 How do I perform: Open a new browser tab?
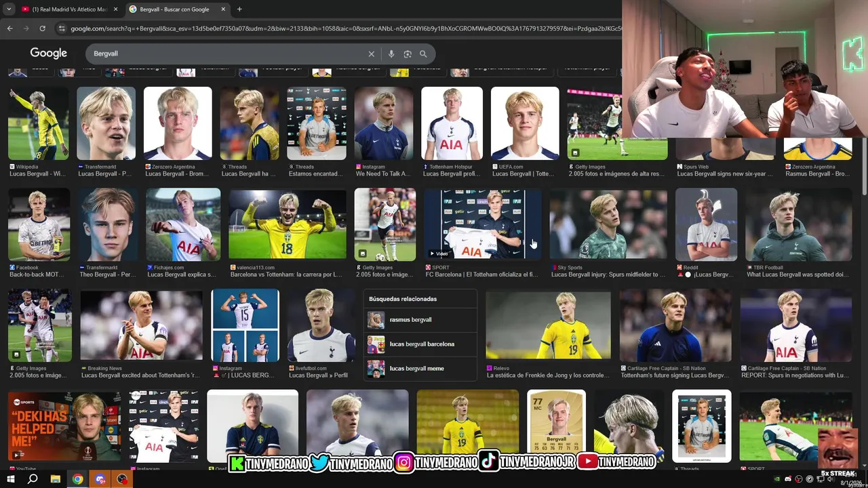point(239,9)
